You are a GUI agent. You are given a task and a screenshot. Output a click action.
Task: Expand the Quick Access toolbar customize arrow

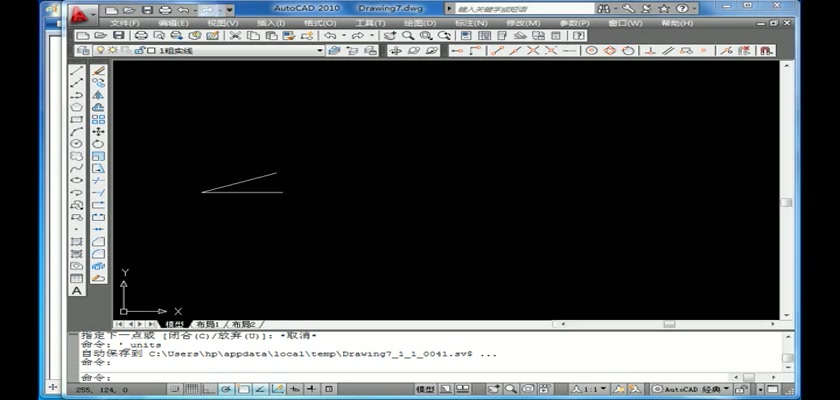click(229, 10)
